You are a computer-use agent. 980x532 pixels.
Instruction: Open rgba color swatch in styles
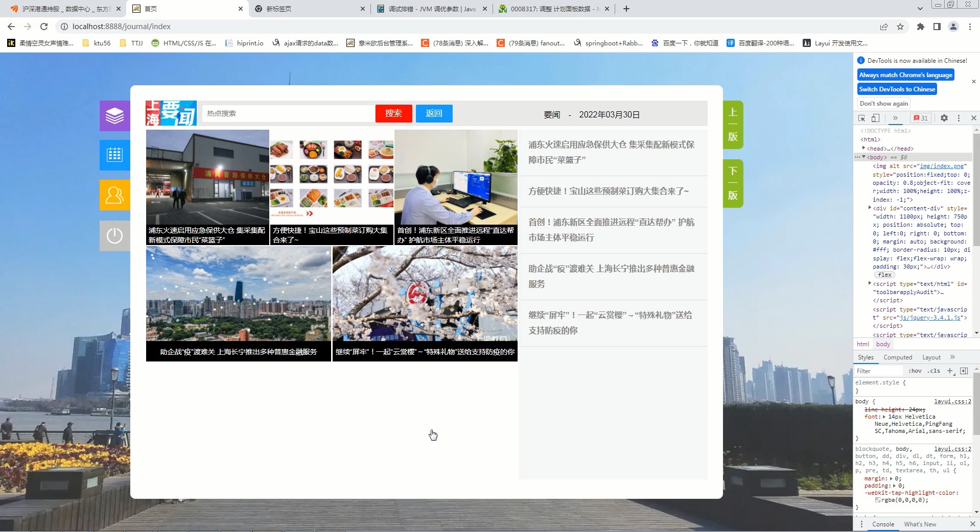[x=878, y=500]
